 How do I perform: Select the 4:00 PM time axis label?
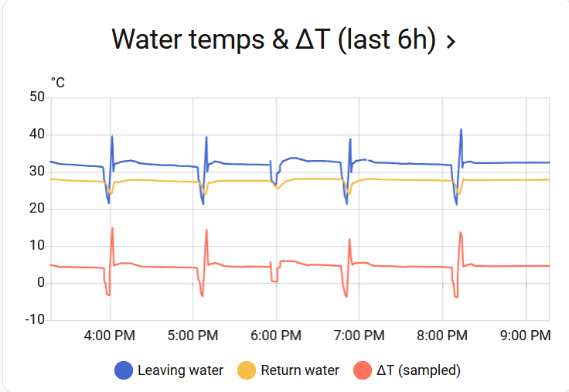tap(110, 336)
